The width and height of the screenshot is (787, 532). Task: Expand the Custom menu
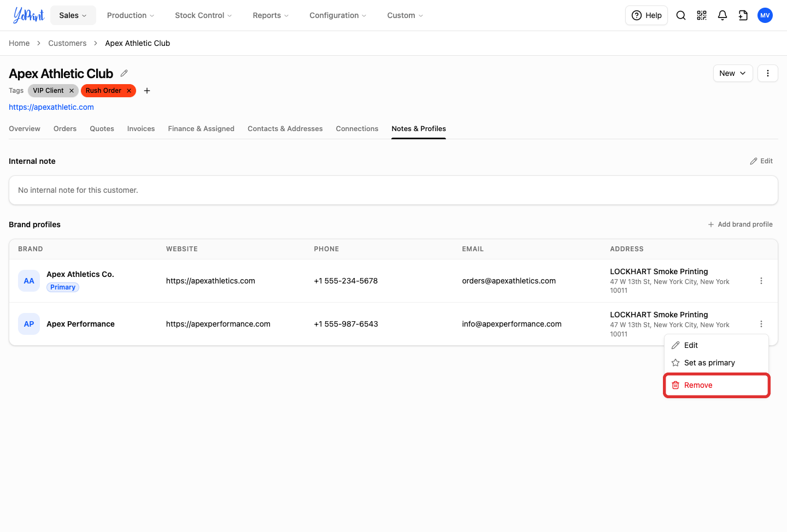(405, 15)
